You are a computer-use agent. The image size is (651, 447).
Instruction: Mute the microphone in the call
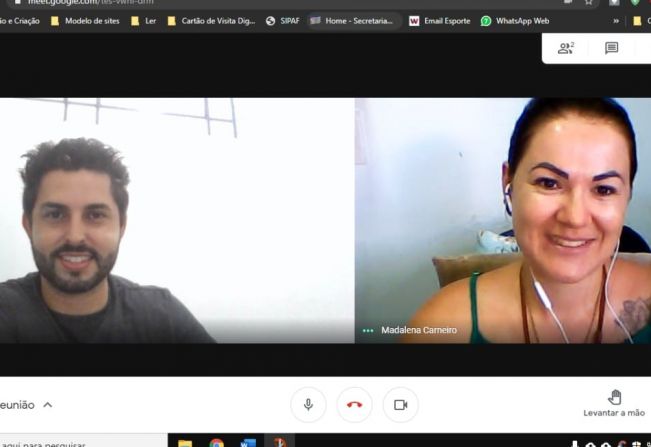pos(308,405)
